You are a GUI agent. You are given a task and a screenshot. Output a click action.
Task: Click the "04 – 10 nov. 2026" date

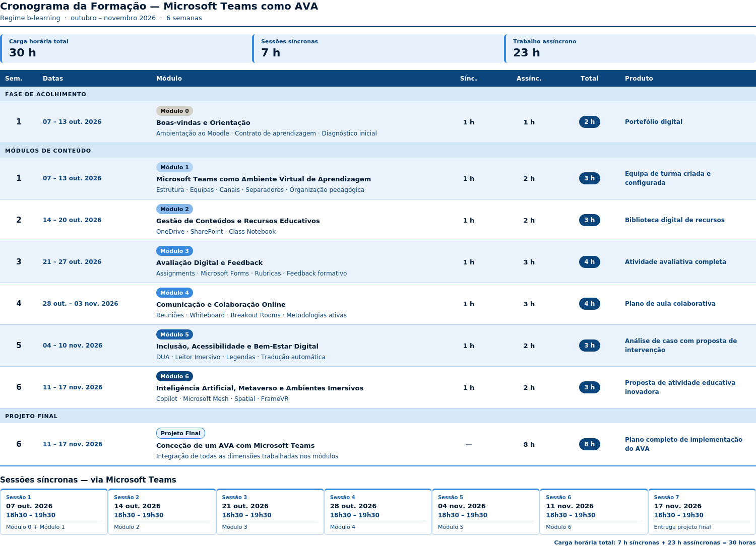click(x=73, y=346)
